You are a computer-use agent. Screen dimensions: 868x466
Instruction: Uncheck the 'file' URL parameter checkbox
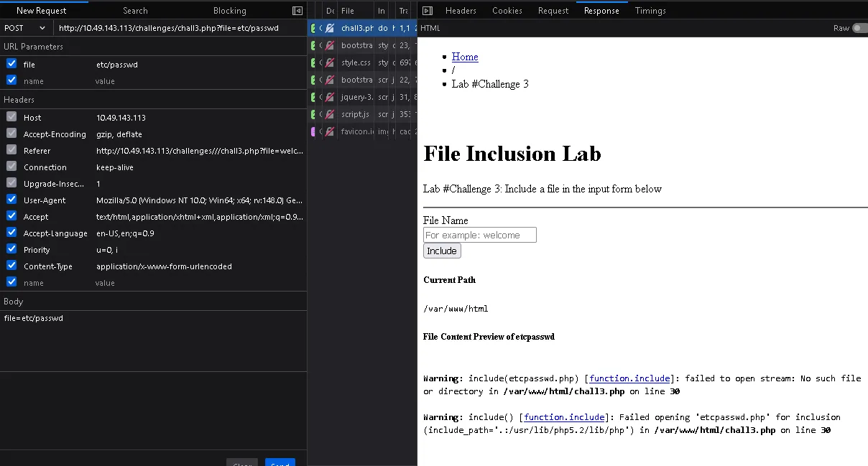(x=11, y=64)
